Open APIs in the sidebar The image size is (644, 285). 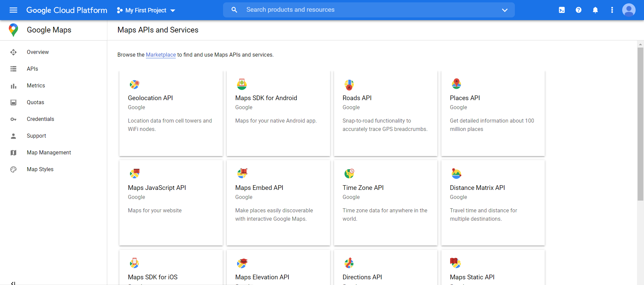click(33, 69)
